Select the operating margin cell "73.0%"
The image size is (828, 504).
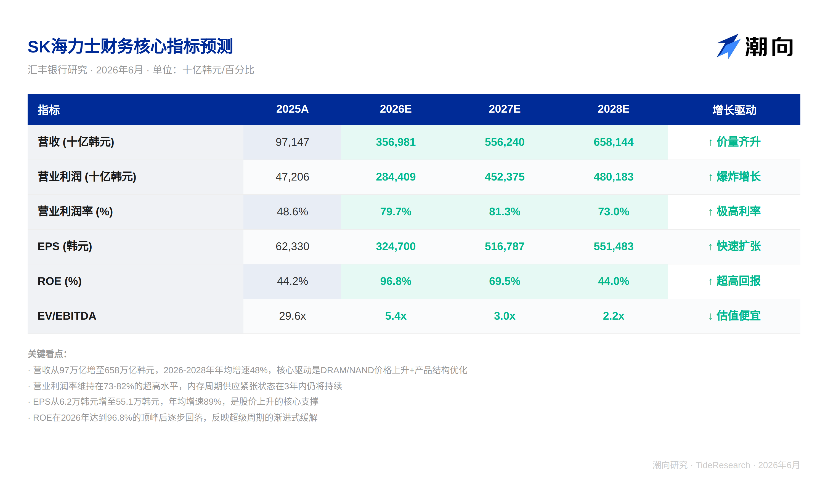pyautogui.click(x=613, y=212)
